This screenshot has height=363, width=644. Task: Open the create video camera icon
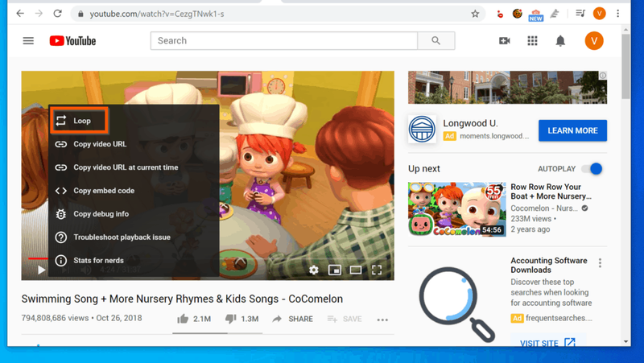point(505,41)
